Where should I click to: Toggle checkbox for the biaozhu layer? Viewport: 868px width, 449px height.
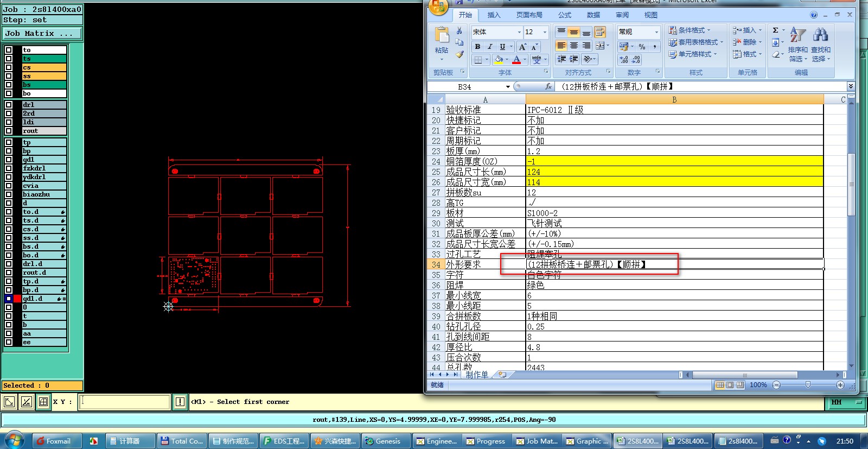pos(9,194)
